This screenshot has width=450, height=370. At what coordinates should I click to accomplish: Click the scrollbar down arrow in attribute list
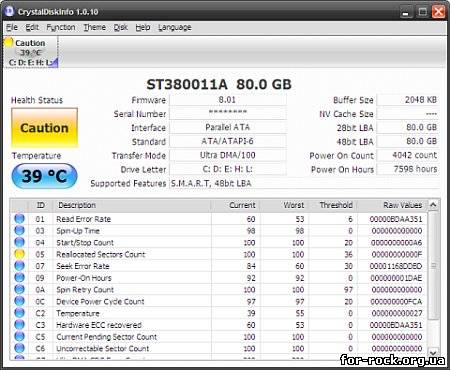click(433, 352)
